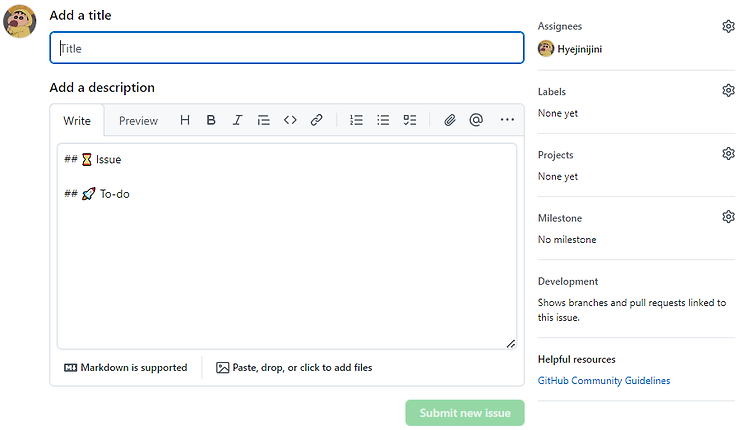Apply italic formatting in the toolbar
This screenshot has width=750, height=430.
[x=237, y=120]
